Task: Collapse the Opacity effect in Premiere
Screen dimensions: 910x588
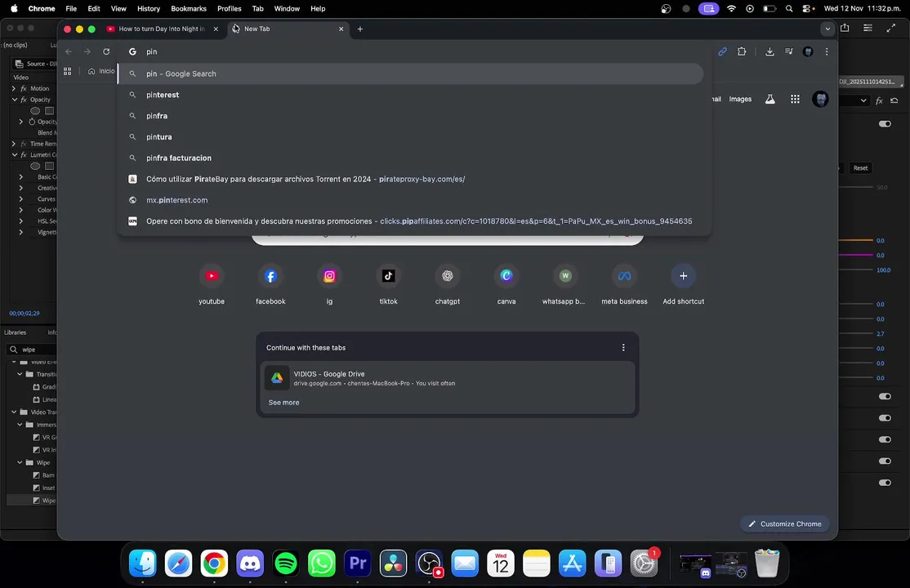Action: (x=14, y=100)
